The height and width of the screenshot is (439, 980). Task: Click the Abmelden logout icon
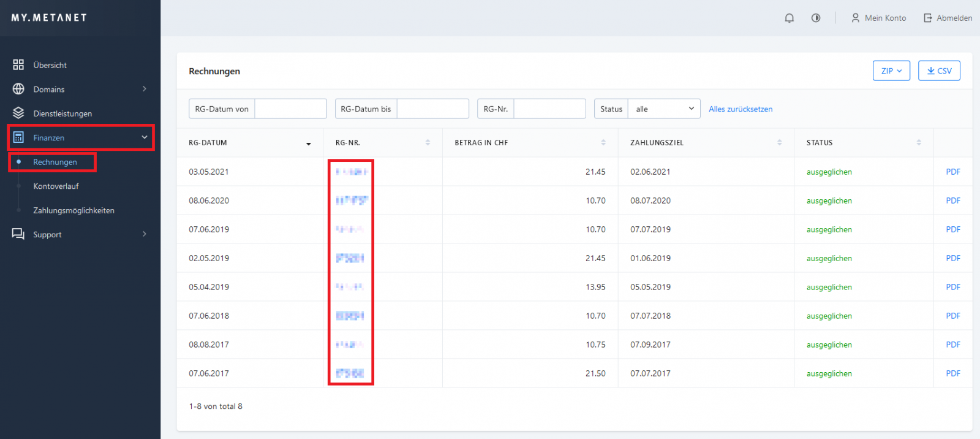pyautogui.click(x=928, y=18)
